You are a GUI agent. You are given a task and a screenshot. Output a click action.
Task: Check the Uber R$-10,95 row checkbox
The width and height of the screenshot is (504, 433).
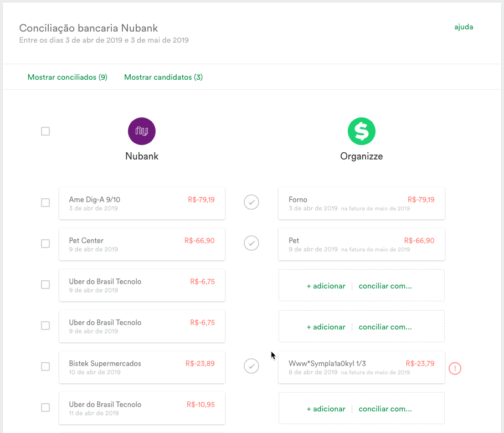point(45,408)
